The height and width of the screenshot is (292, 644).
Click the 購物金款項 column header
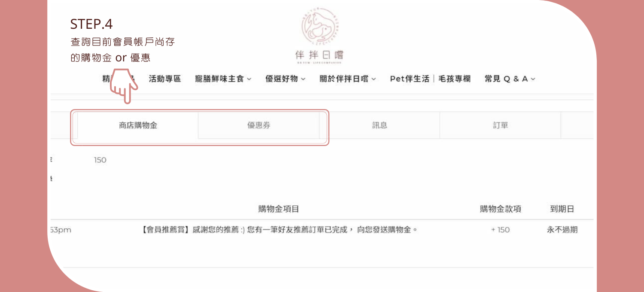click(x=500, y=209)
